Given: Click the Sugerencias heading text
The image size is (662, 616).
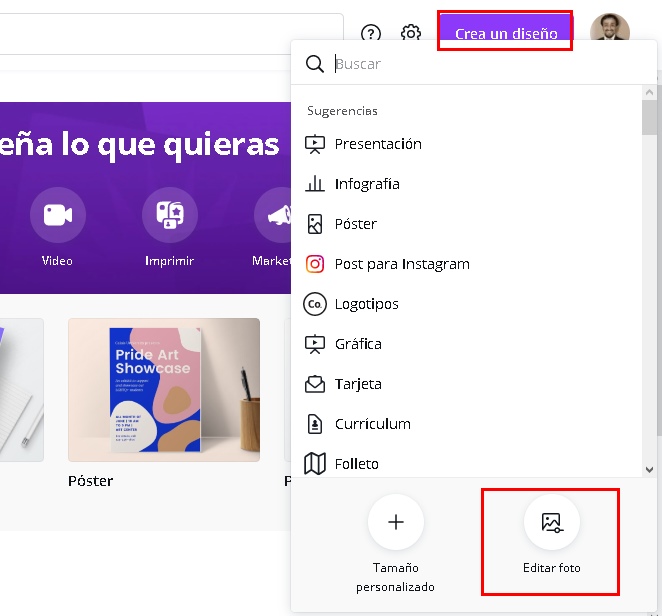Looking at the screenshot, I should click(x=342, y=111).
